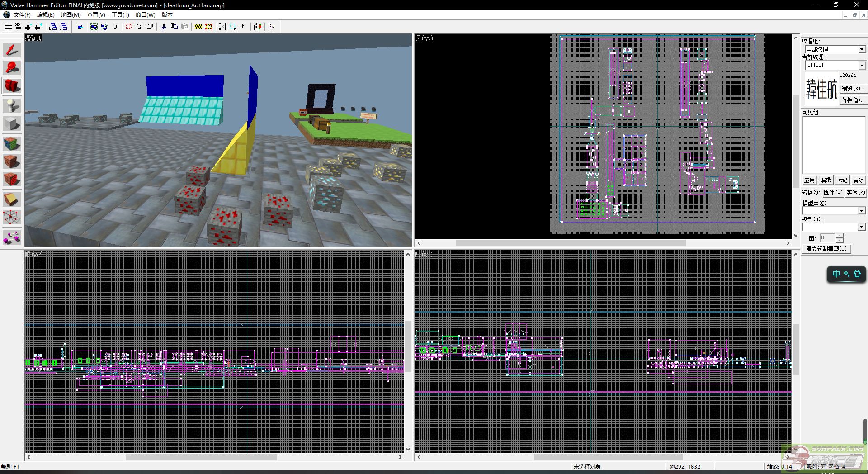The height and width of the screenshot is (474, 868).
Task: Open the 文件(F) menu
Action: (22, 15)
